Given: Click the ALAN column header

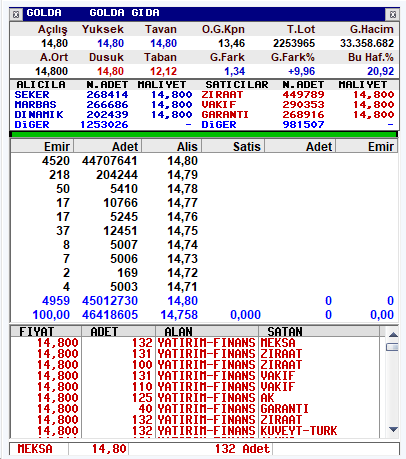Looking at the screenshot, I should 207,332.
